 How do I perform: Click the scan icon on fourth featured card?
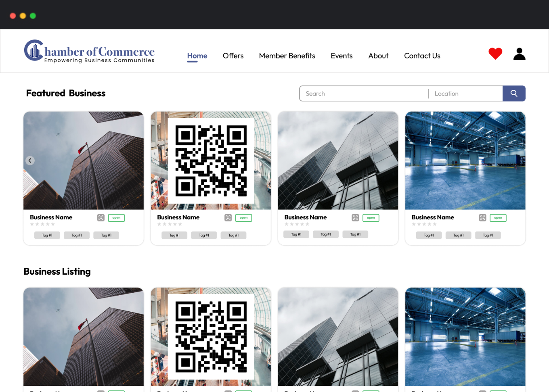click(482, 218)
